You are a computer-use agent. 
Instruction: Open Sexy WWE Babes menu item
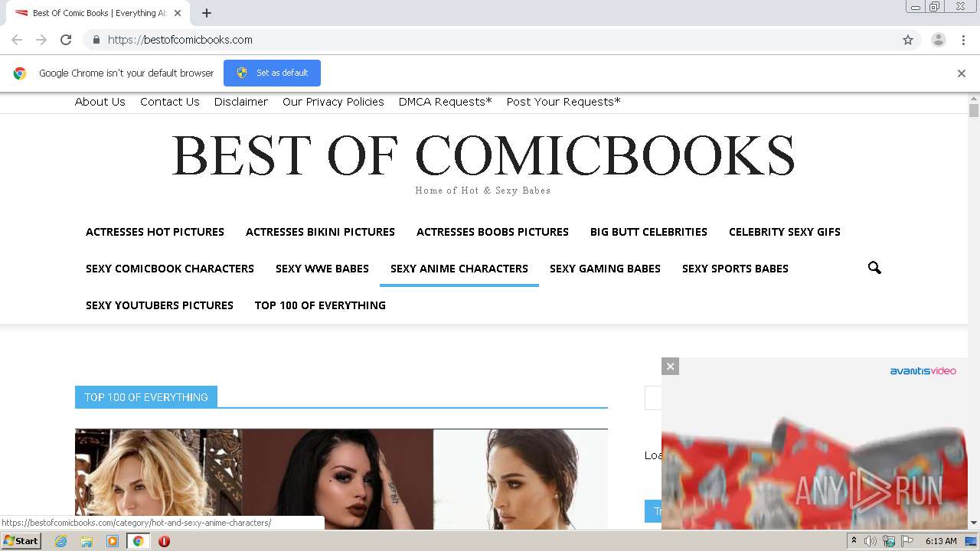click(x=322, y=269)
